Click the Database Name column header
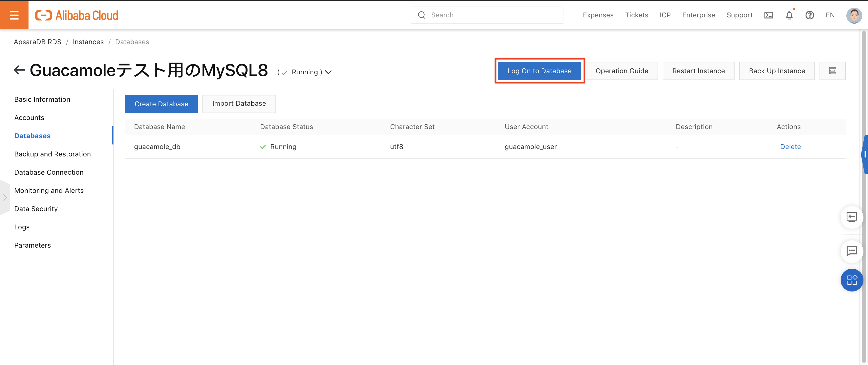The image size is (868, 365). click(159, 127)
